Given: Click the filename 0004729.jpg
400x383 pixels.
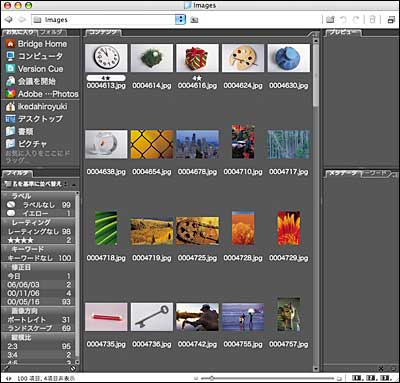Looking at the screenshot, I should tap(289, 258).
